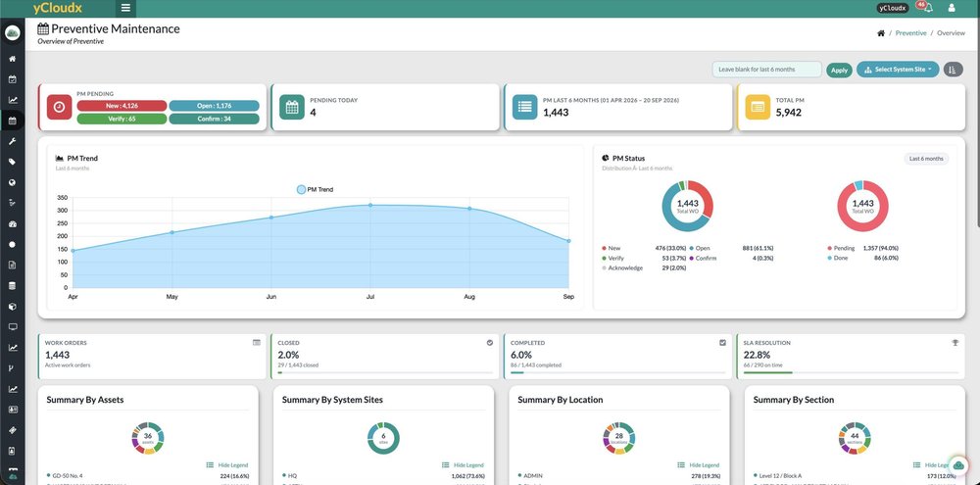
Task: Click the Jul data point on PM Trend
Action: [x=370, y=205]
